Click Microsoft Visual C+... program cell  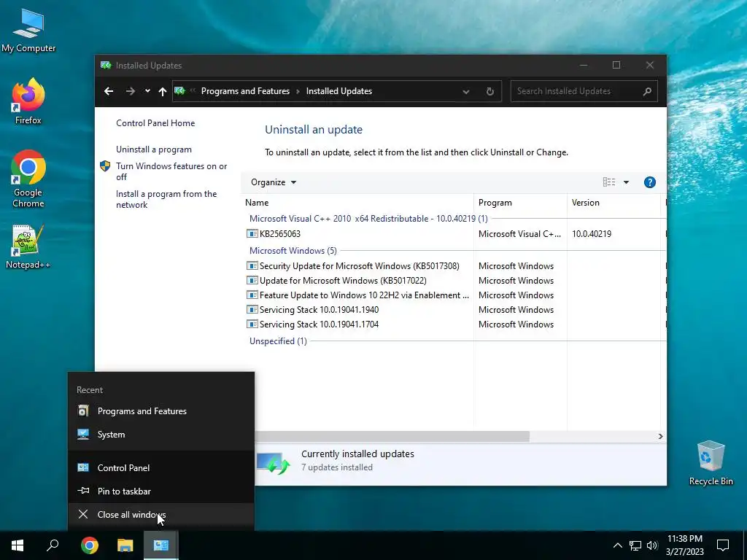[519, 234]
